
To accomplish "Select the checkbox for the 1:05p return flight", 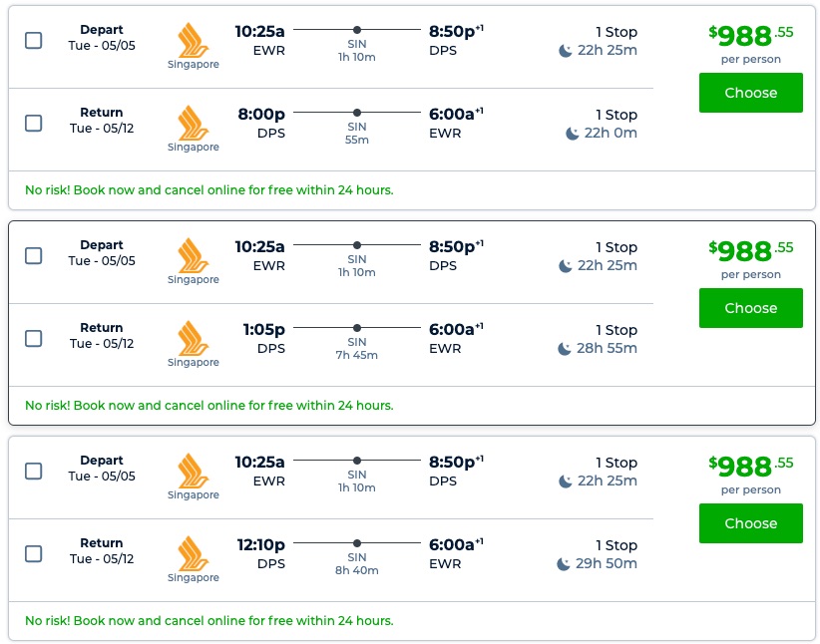I will pos(33,338).
